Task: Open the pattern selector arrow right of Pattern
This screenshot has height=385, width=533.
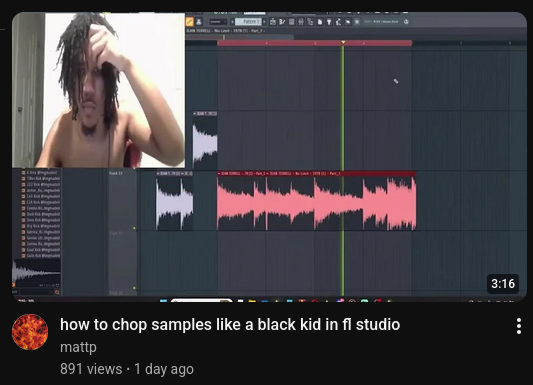Action: 264,22
